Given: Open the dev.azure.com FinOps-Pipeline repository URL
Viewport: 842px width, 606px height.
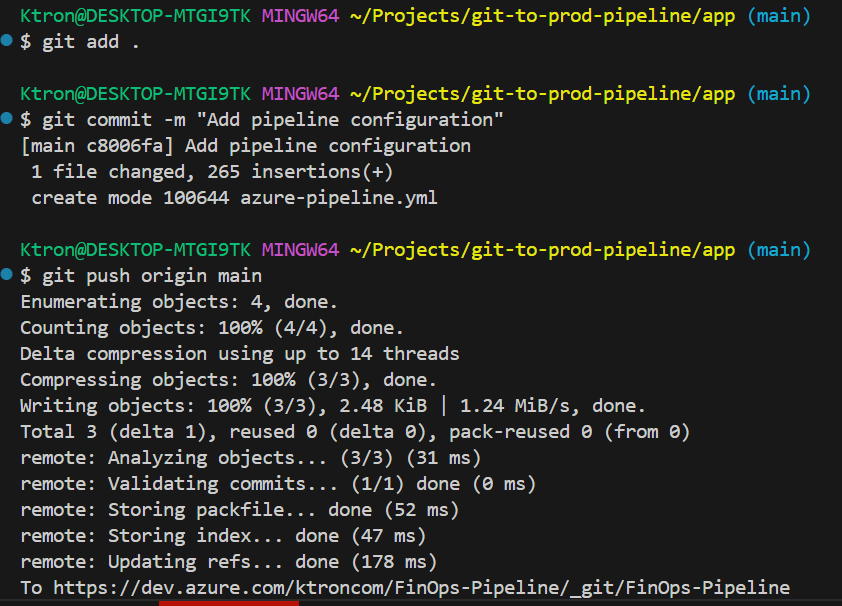Looking at the screenshot, I should [421, 587].
